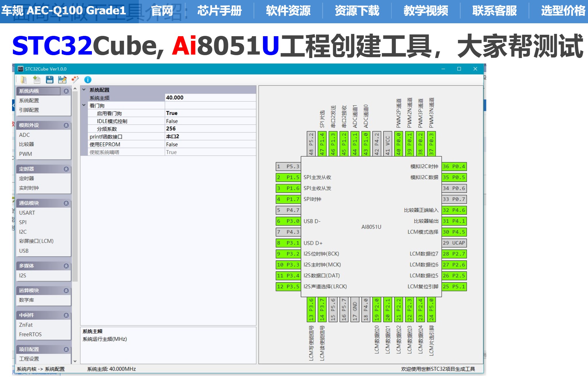
Task: Open 系统配置 in the sidebar
Action: coord(29,101)
